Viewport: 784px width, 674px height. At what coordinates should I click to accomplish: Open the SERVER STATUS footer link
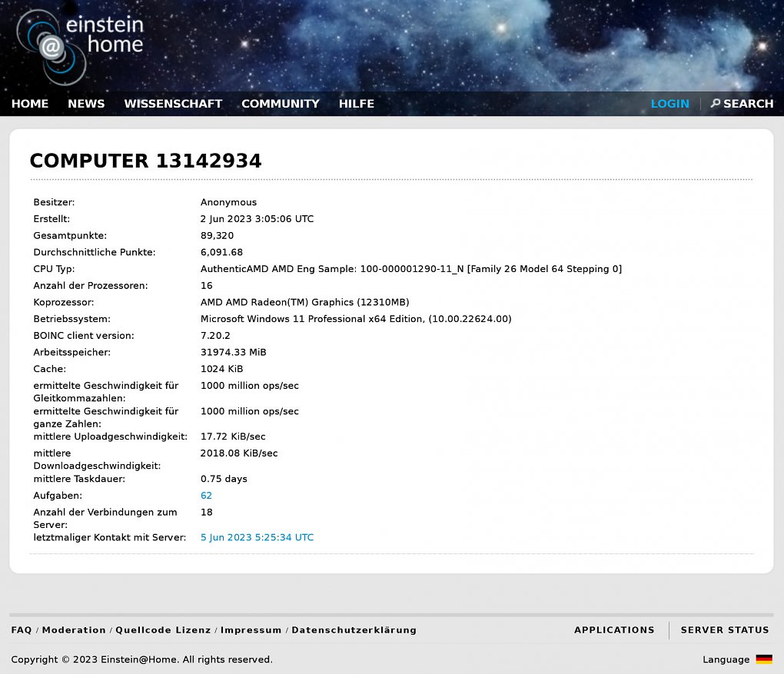(725, 630)
